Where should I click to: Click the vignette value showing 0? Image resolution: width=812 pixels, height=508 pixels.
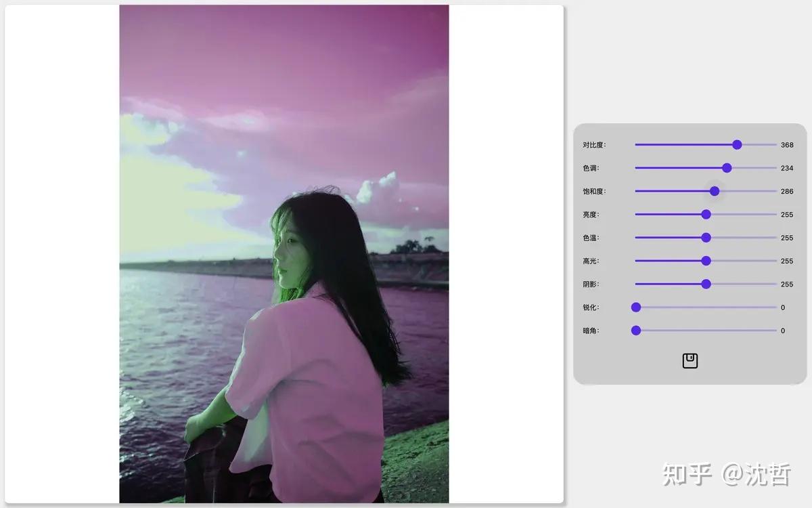[782, 330]
